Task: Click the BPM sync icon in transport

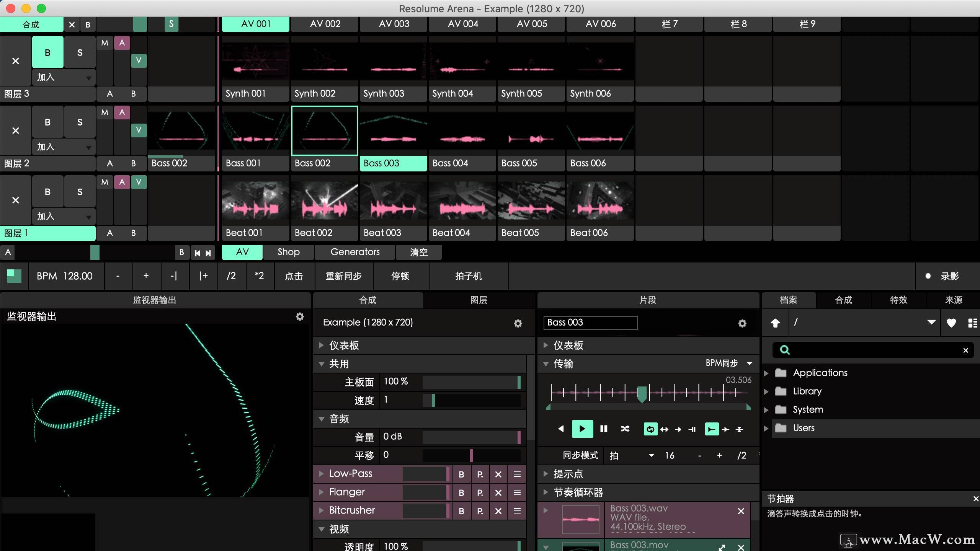Action: (724, 363)
